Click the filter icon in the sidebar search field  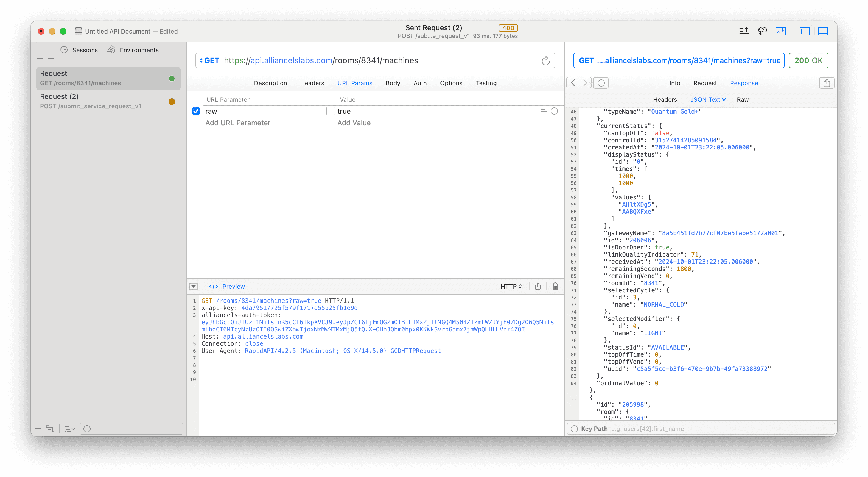(87, 429)
